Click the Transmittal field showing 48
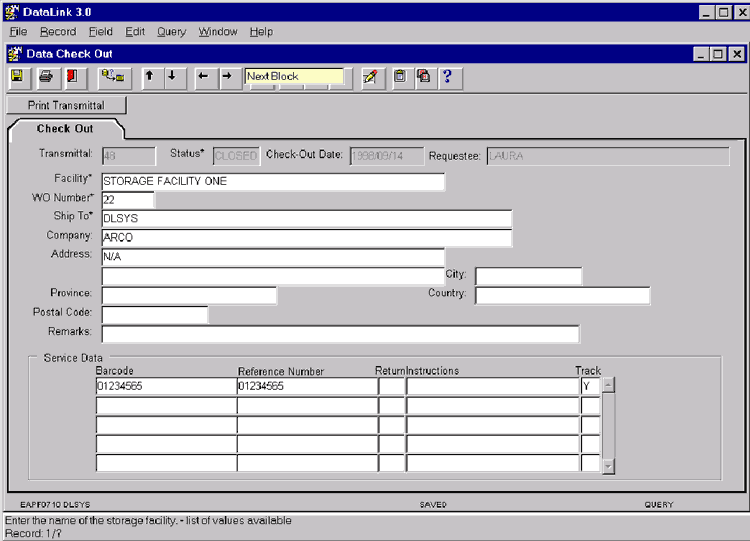Image resolution: width=750 pixels, height=541 pixels. tap(129, 156)
